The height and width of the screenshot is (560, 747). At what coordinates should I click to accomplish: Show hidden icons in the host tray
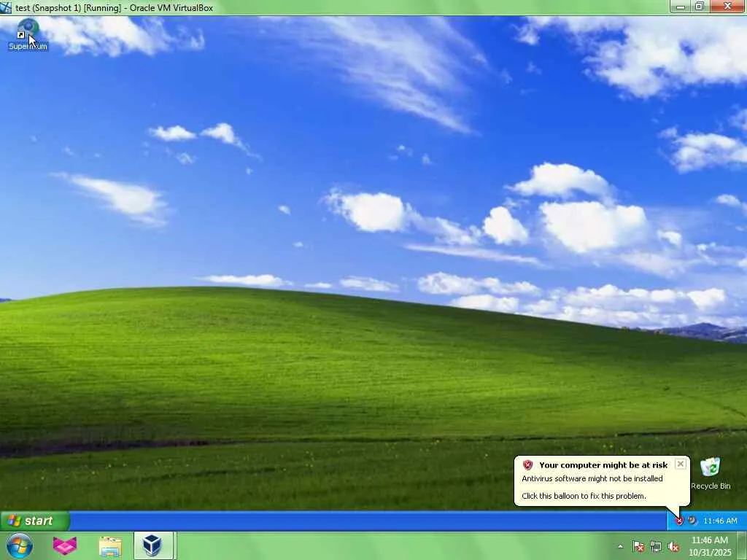coord(620,546)
